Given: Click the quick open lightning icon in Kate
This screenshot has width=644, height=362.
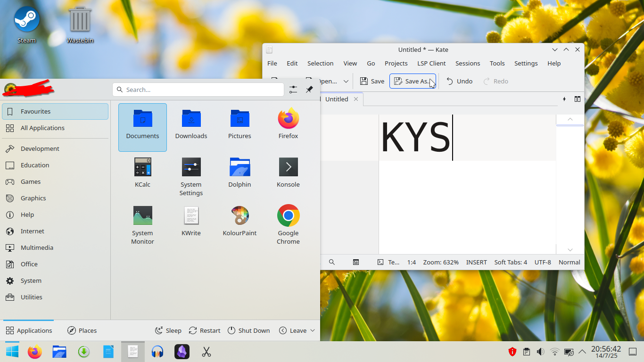Looking at the screenshot, I should (564, 99).
